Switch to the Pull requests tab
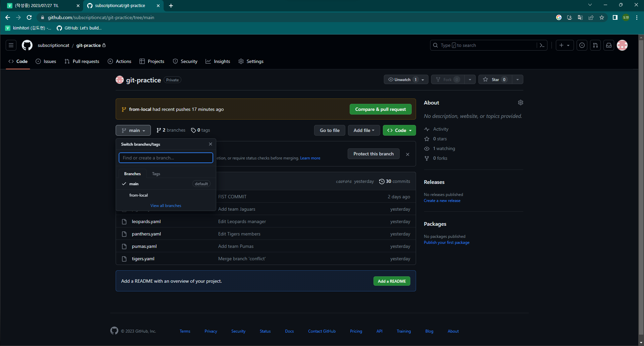The width and height of the screenshot is (644, 346). (82, 61)
